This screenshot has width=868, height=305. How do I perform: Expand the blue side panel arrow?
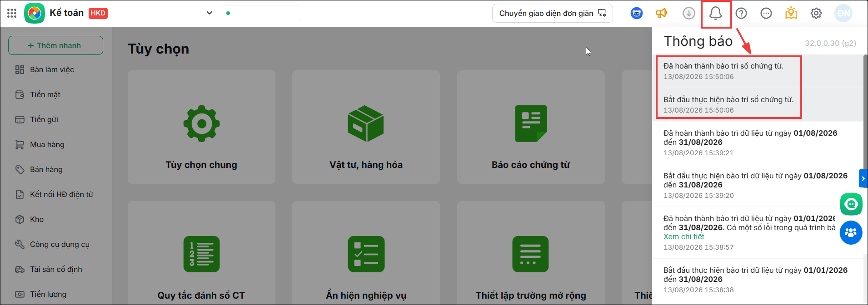coord(863,179)
